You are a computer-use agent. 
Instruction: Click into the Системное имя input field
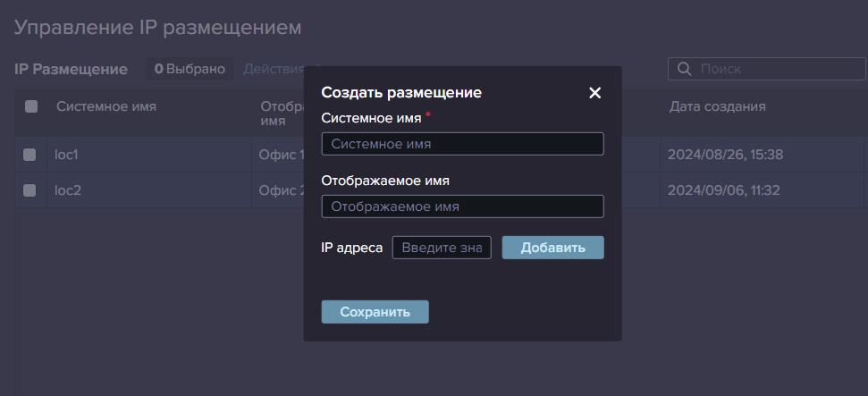462,144
